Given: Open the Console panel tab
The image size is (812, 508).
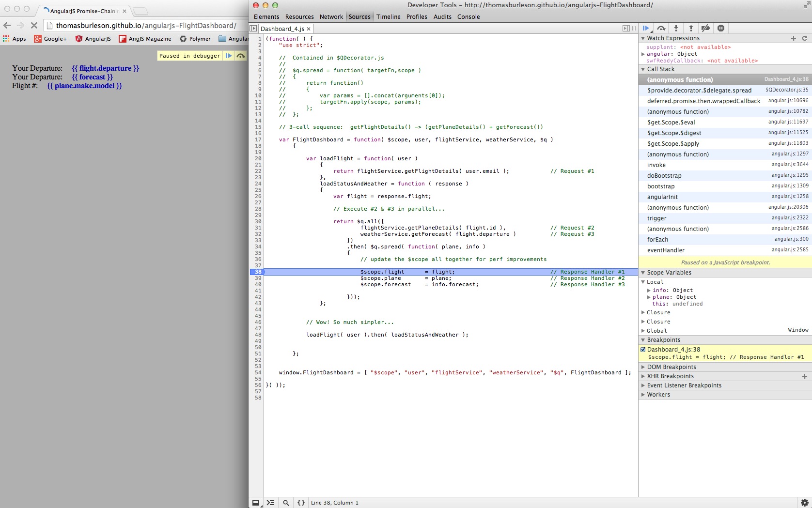Looking at the screenshot, I should [x=468, y=17].
